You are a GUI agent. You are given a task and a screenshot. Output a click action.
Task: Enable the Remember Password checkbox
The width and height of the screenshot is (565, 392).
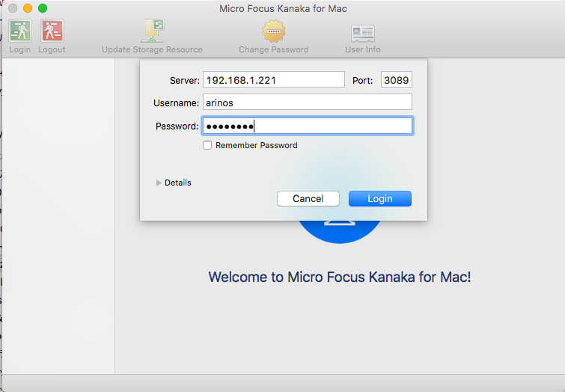coord(207,145)
